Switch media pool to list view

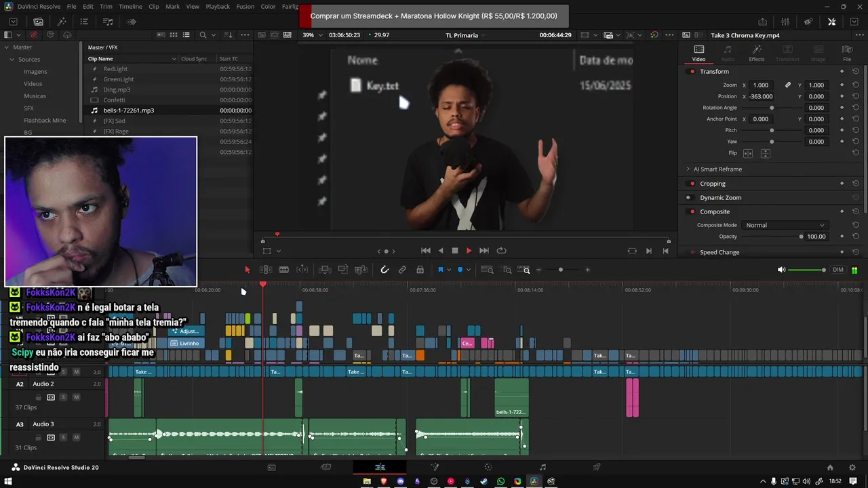[186, 35]
